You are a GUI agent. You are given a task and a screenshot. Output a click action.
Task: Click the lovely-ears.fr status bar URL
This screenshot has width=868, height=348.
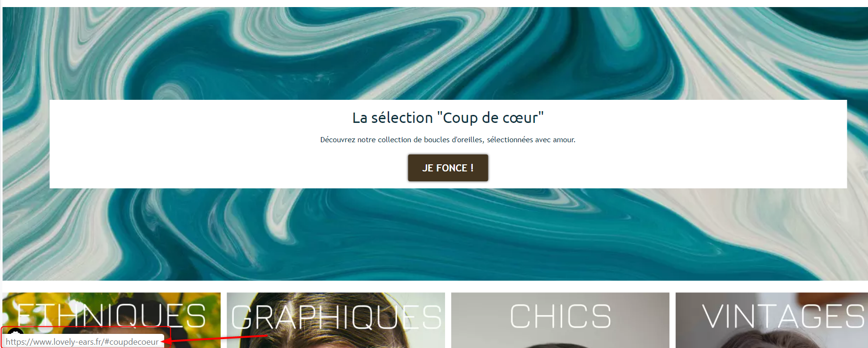[82, 342]
